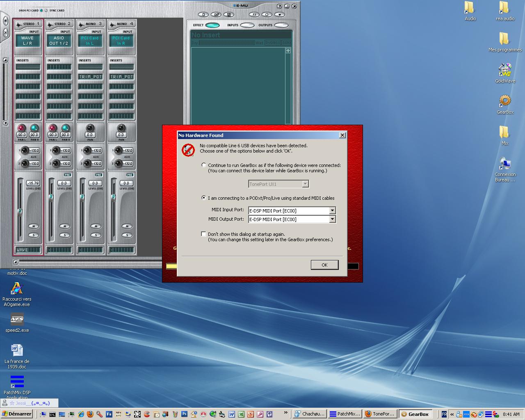Click the solo button in effect panel

[286, 43]
